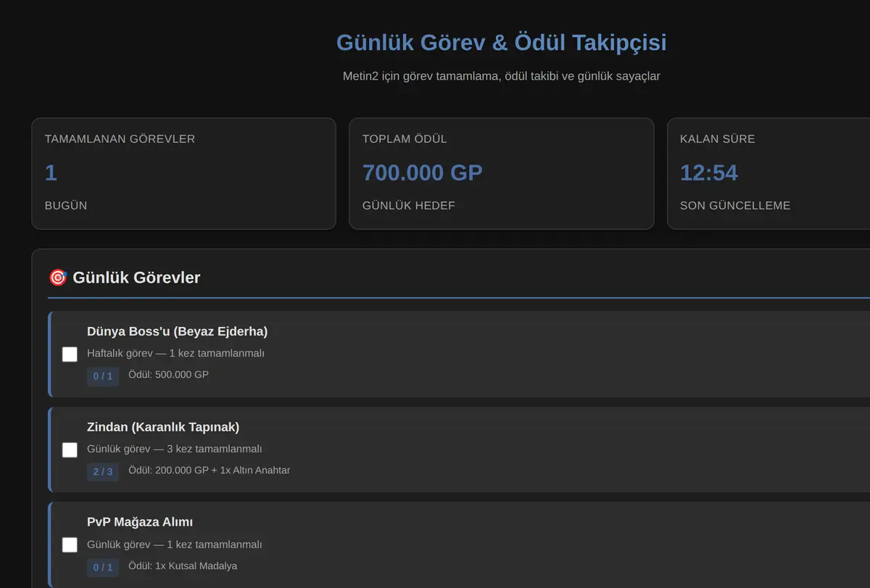The image size is (870, 588).
Task: Tick the Zindan (Karanlık Tapınak) task checkbox
Action: tap(70, 450)
